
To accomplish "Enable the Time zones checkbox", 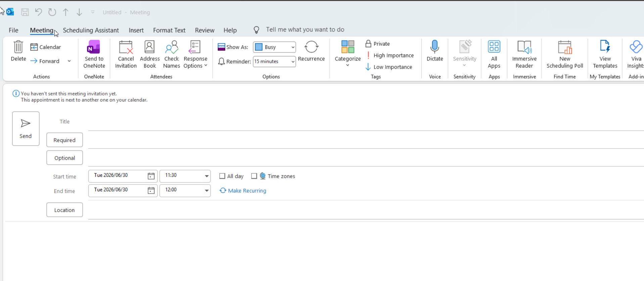I will (x=254, y=176).
